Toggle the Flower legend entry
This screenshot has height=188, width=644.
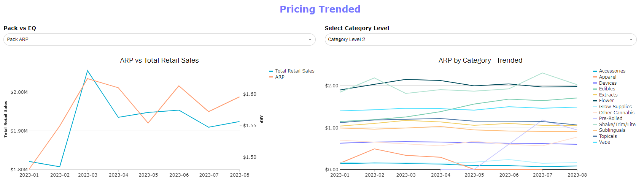point(606,101)
